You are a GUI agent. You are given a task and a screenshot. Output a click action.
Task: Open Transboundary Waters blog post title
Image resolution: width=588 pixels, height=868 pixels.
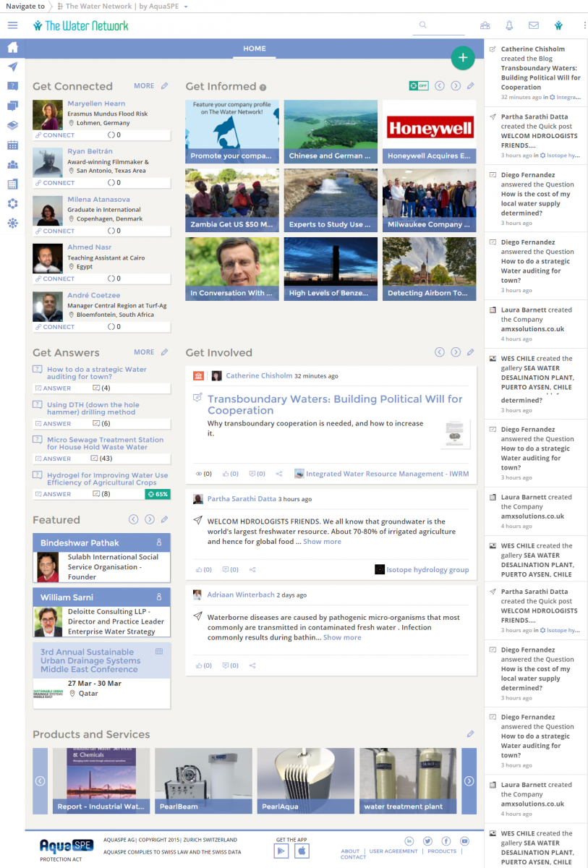[x=335, y=404]
